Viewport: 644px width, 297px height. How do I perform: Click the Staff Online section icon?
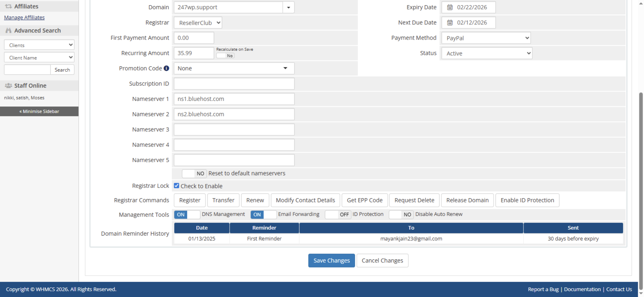9,86
